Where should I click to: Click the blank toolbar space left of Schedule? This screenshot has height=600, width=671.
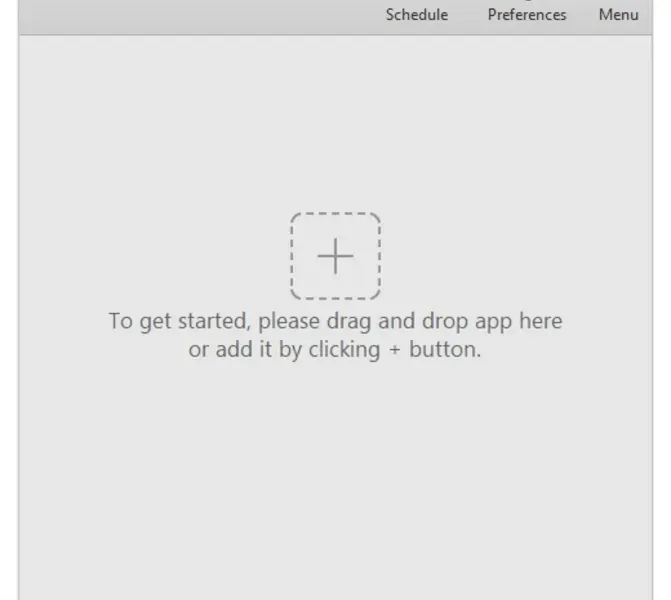pos(201,16)
